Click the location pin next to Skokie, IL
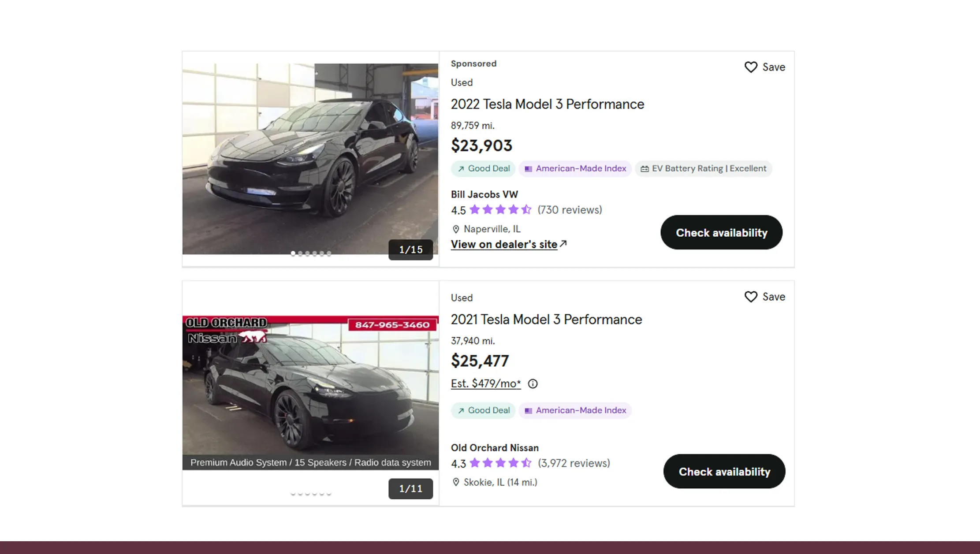 click(456, 482)
